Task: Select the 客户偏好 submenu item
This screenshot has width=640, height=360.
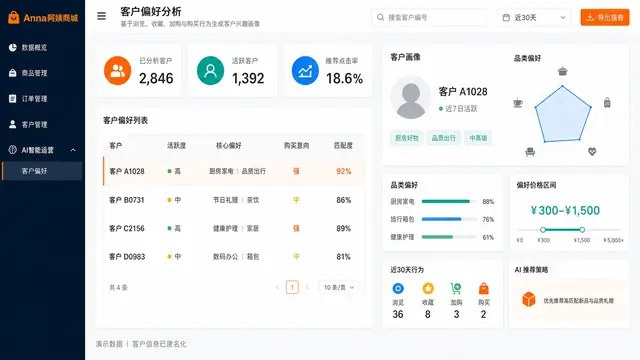Action: tap(42, 171)
